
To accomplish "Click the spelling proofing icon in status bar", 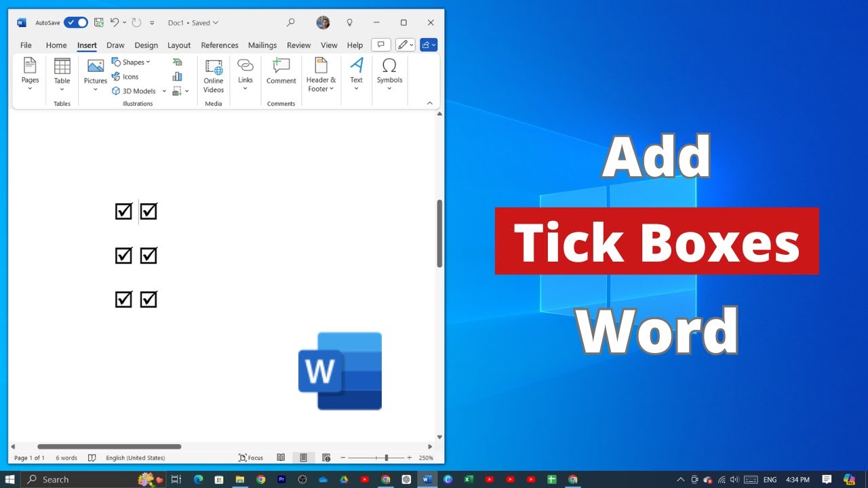I will (92, 457).
